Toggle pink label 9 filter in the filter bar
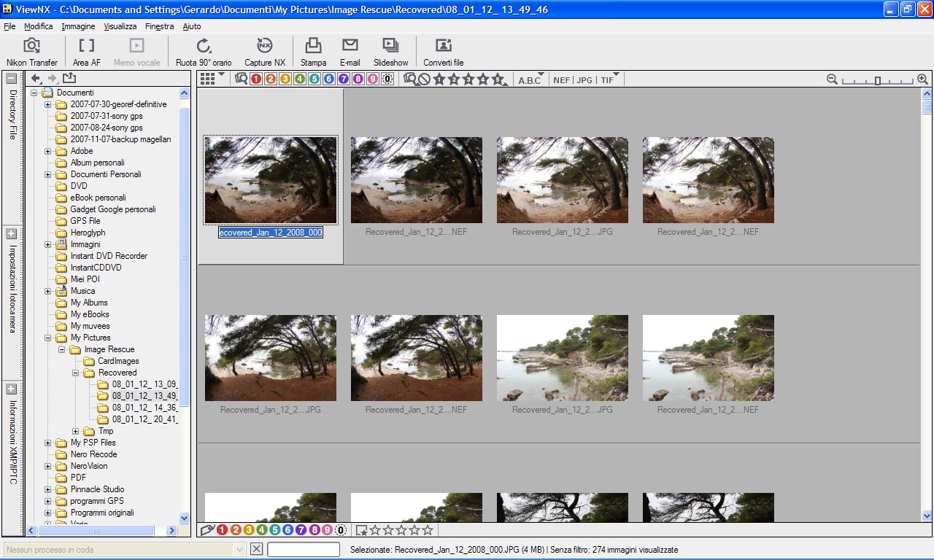The height and width of the screenshot is (560, 934). [x=373, y=79]
